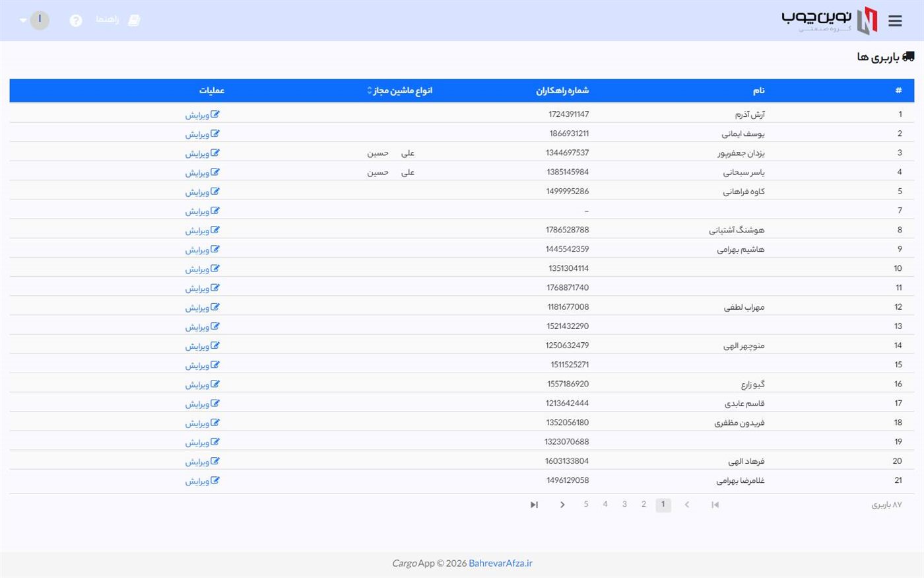Go to the first page

715,505
